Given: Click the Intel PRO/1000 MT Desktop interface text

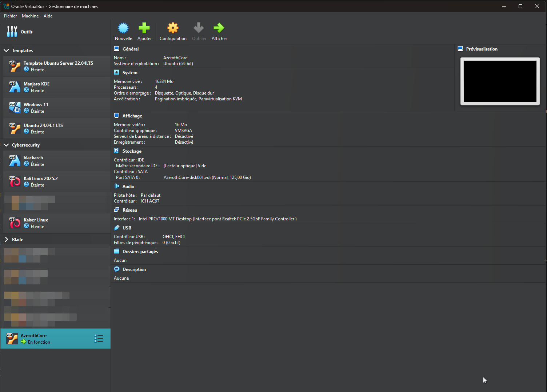Looking at the screenshot, I should pyautogui.click(x=218, y=219).
